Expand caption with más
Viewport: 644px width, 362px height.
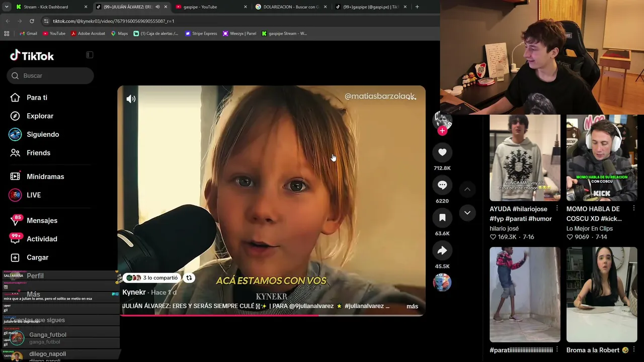point(412,306)
